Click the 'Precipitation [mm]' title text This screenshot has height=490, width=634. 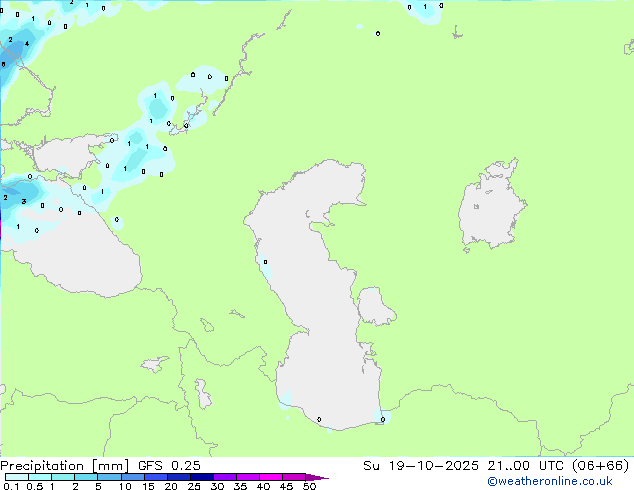coord(64,466)
